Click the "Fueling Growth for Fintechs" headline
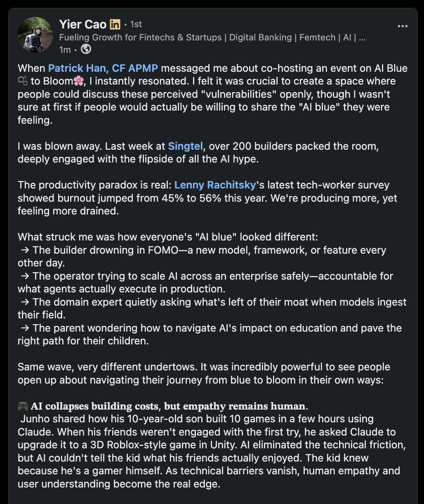 [x=212, y=38]
